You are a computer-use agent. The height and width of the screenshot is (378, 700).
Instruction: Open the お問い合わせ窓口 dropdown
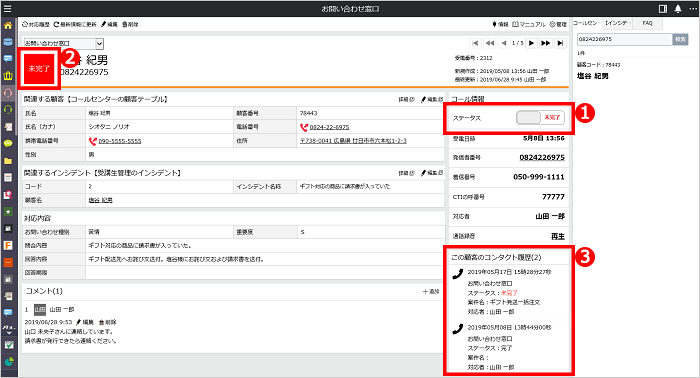click(x=64, y=43)
